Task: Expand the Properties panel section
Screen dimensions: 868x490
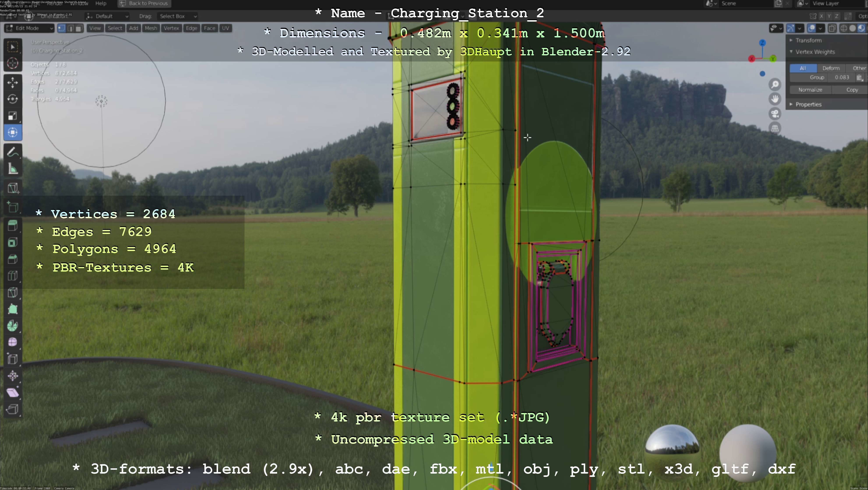Action: [x=808, y=104]
